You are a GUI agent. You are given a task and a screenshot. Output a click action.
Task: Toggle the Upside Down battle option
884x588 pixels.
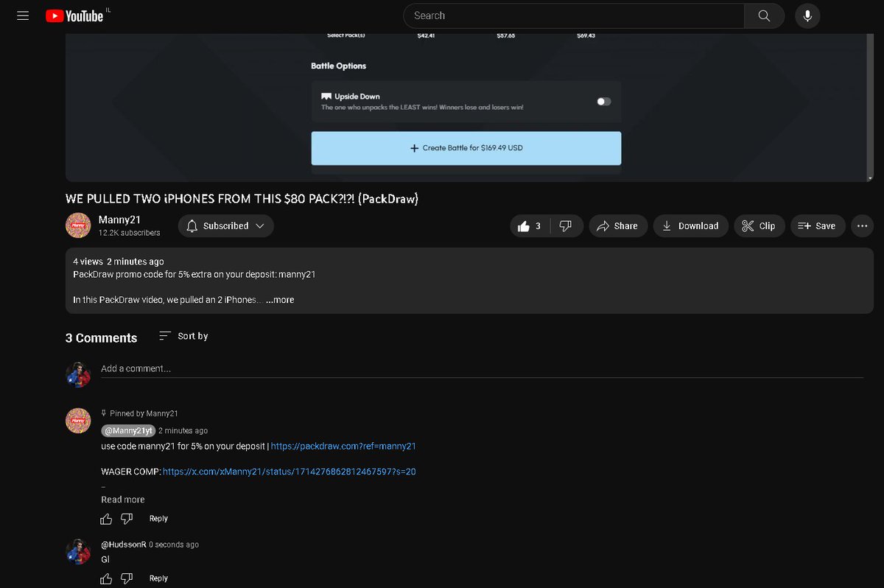tap(604, 102)
